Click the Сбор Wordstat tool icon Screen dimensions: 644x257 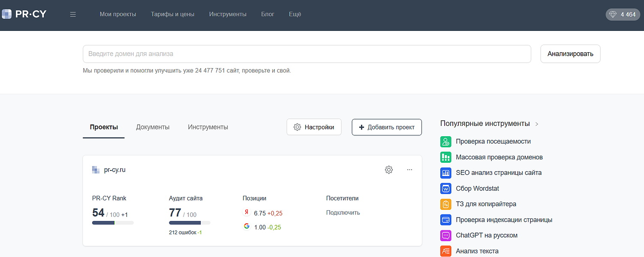(x=446, y=188)
